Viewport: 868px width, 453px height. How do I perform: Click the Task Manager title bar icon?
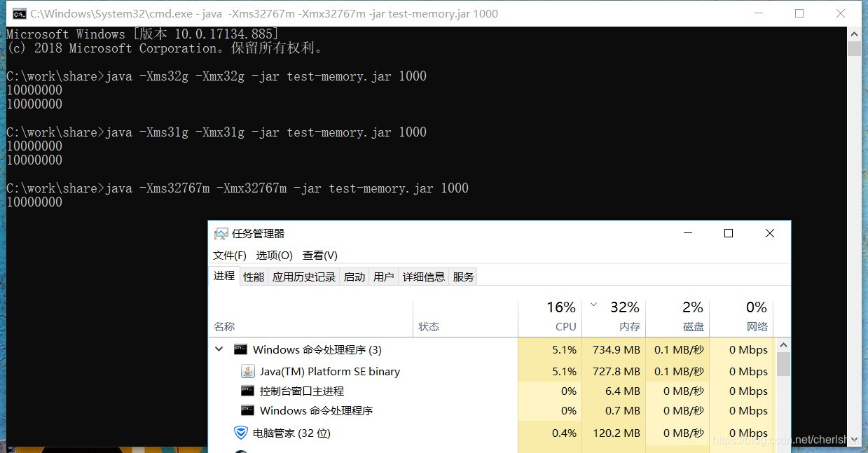click(x=221, y=234)
